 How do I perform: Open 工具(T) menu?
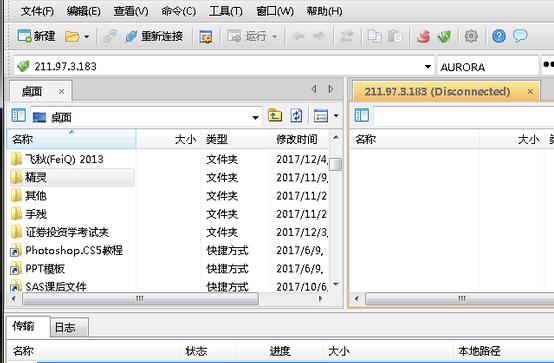(226, 11)
